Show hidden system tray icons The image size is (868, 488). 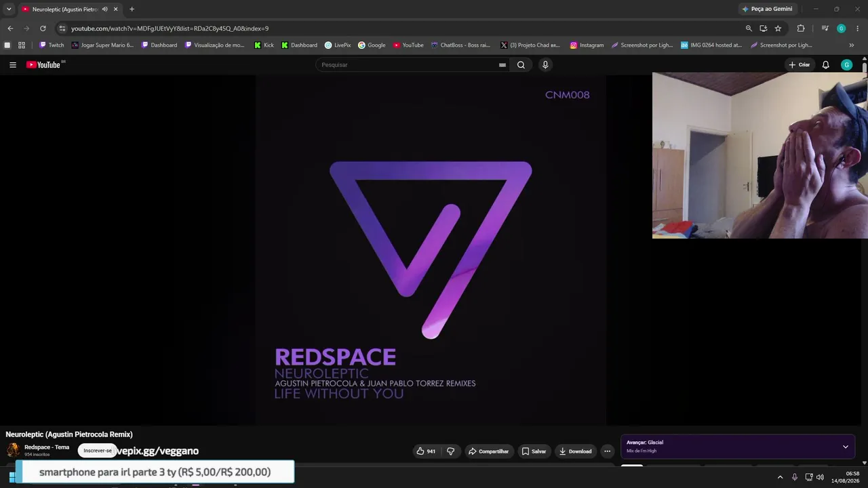[780, 477]
